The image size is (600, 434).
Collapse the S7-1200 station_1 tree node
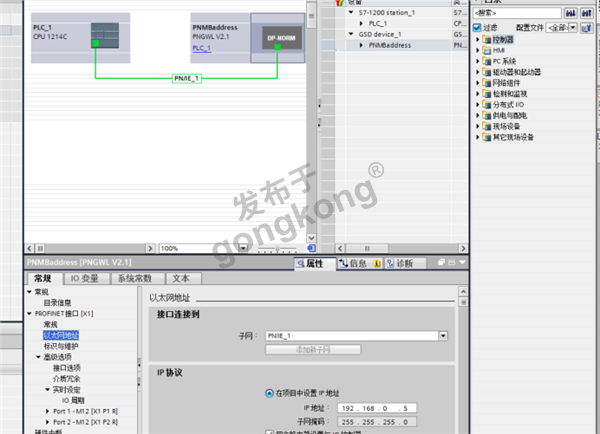[351, 12]
